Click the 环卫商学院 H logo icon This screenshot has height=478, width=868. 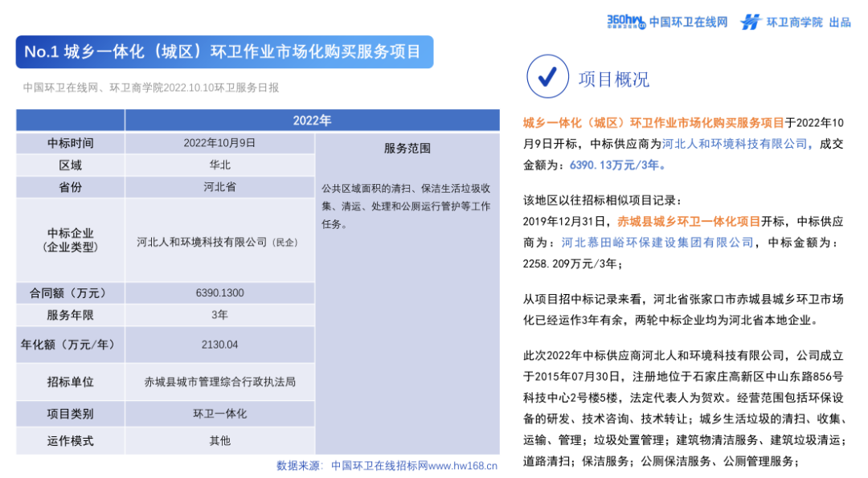pyautogui.click(x=751, y=22)
